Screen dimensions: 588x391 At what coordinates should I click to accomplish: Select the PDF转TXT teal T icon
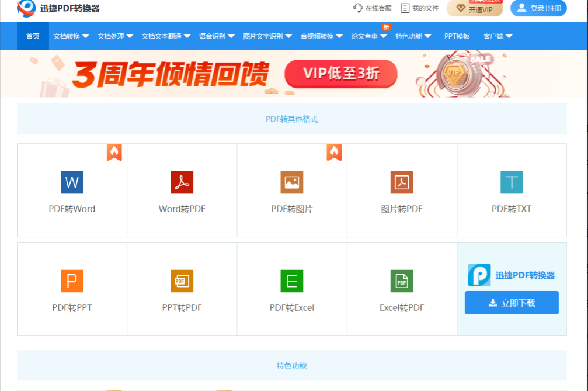click(x=512, y=182)
